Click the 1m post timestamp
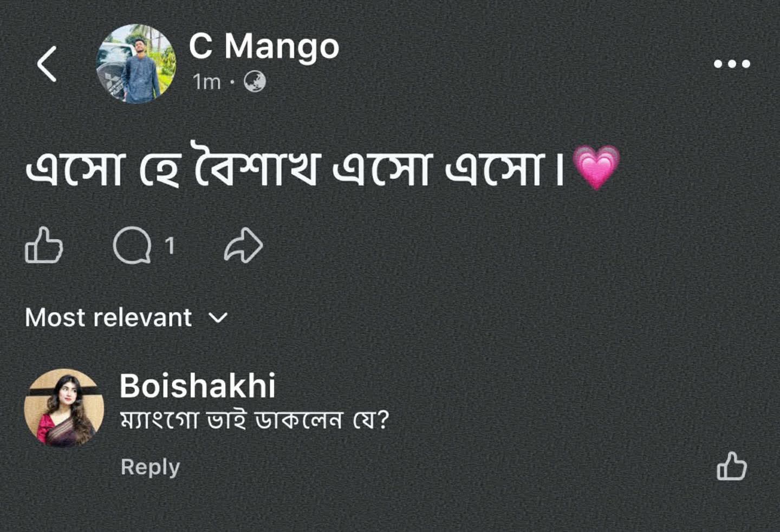Image resolution: width=780 pixels, height=532 pixels. (x=206, y=82)
